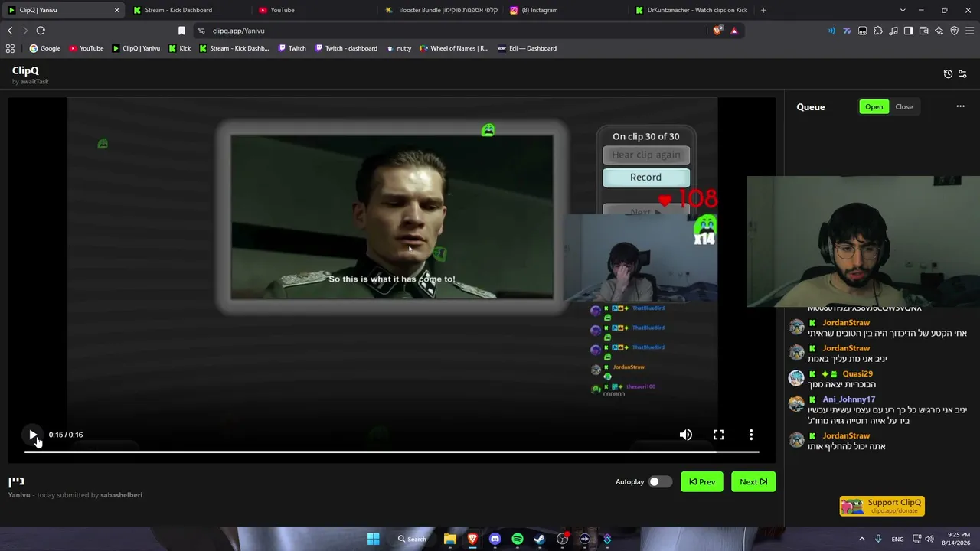Screen dimensions: 980x551
Task: Click JordanStraw's username in the last chat message
Action: pos(846,435)
